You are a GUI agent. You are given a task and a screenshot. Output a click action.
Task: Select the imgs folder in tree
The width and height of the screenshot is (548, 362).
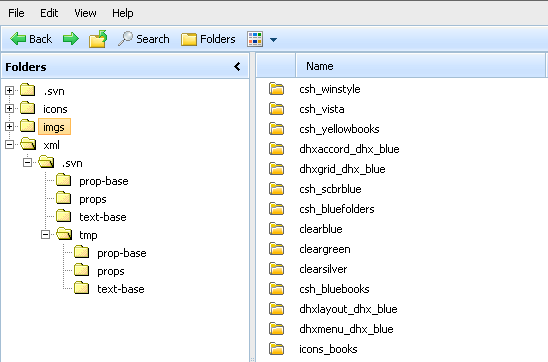click(54, 127)
